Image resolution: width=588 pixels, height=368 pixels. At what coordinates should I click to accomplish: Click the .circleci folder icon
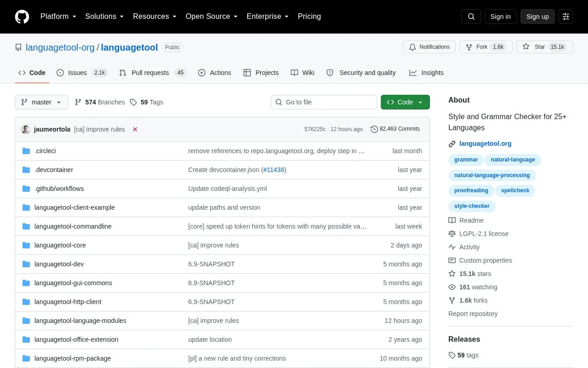pos(26,151)
